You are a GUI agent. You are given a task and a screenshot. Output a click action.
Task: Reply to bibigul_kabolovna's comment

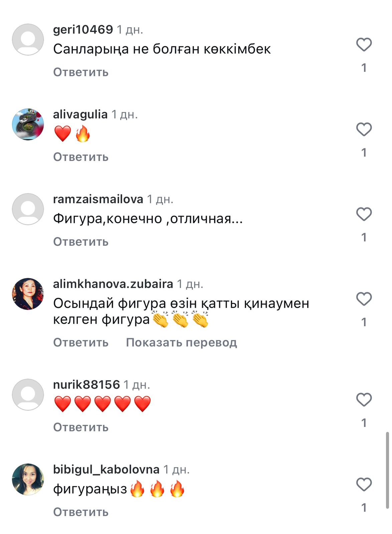pyautogui.click(x=81, y=512)
